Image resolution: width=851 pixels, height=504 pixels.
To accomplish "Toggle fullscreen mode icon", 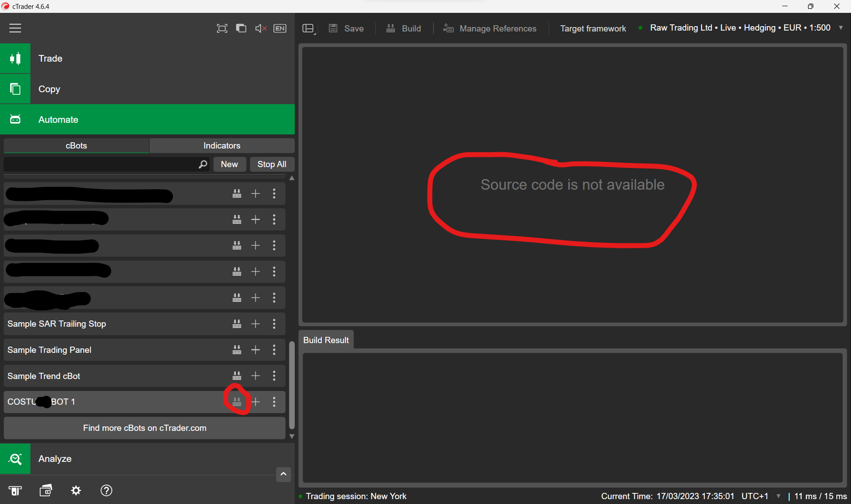I will pyautogui.click(x=222, y=28).
